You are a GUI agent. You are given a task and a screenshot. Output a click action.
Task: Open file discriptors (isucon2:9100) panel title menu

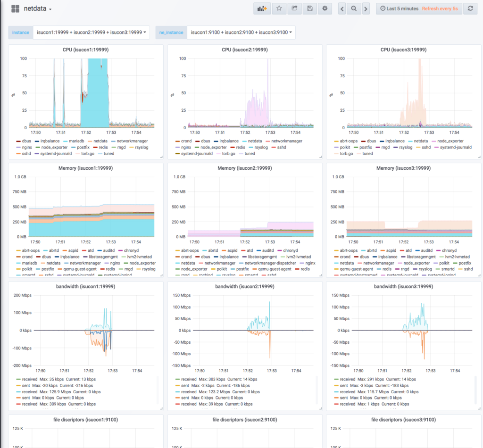(x=245, y=420)
